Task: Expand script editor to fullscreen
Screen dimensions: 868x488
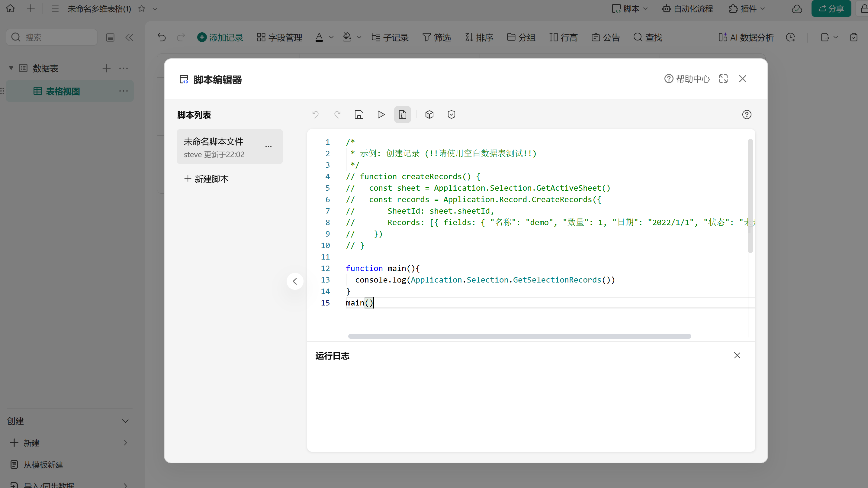Action: (x=723, y=79)
